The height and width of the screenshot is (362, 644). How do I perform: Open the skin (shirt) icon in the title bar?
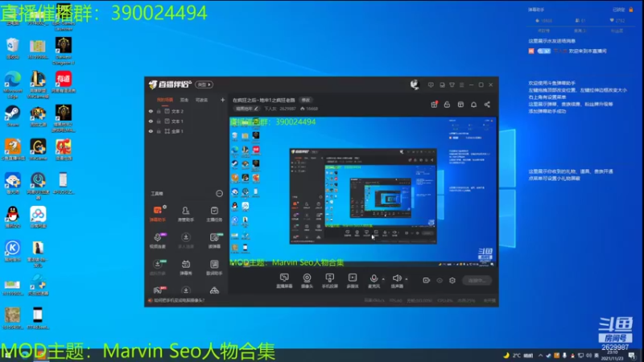452,85
